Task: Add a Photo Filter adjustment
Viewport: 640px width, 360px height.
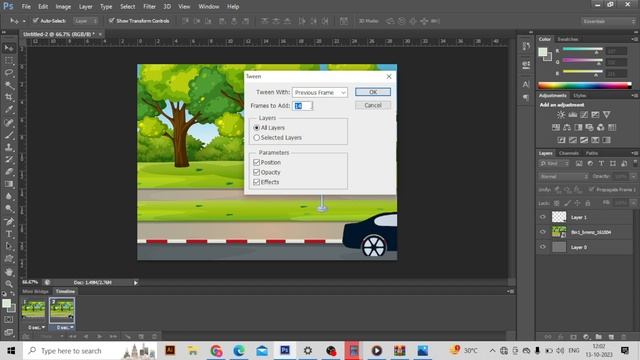Action: pyautogui.click(x=589, y=127)
